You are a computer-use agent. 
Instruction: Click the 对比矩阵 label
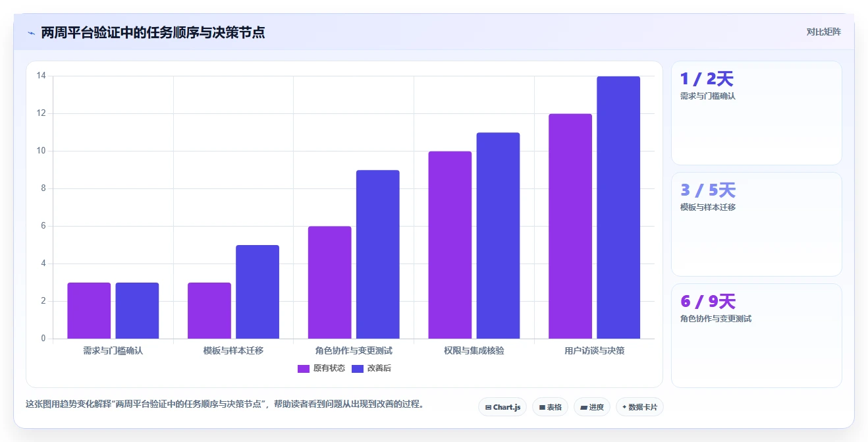(823, 32)
